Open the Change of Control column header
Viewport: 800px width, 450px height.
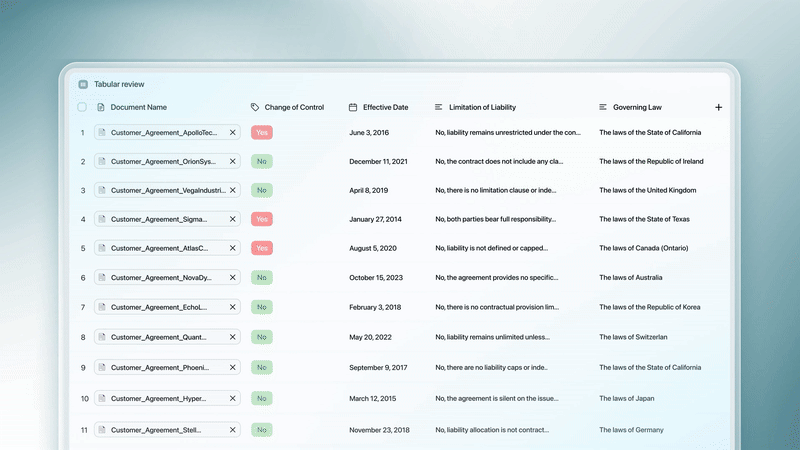click(x=294, y=107)
